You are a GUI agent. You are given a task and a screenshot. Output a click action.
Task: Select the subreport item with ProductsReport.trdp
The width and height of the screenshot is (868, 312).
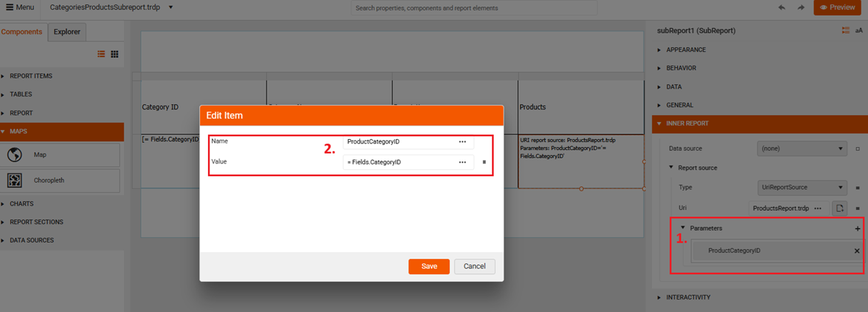[582, 161]
